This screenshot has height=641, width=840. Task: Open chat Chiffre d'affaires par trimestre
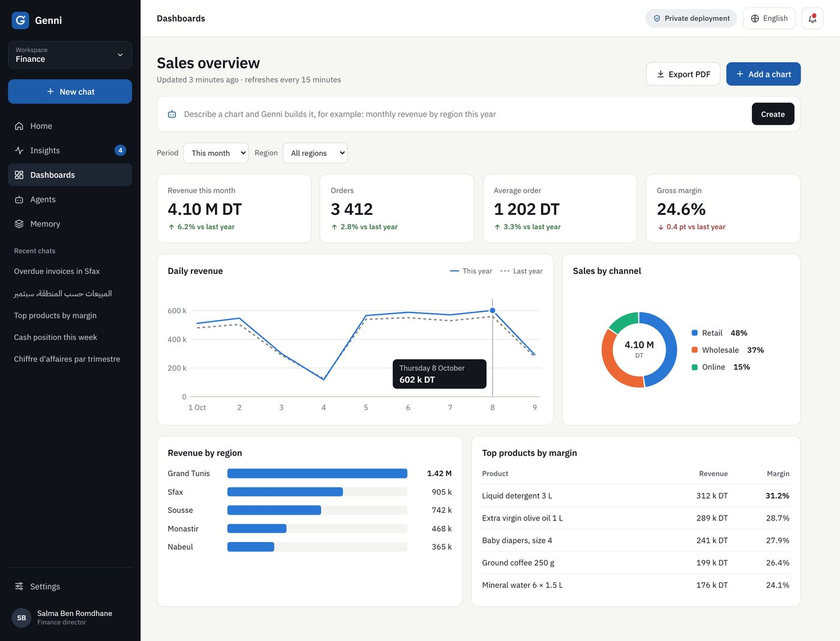pos(67,359)
